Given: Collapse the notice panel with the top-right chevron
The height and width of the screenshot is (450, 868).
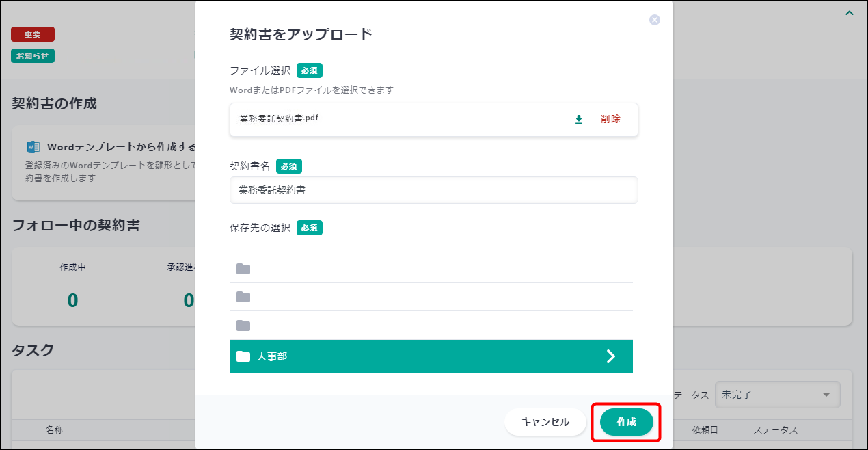Looking at the screenshot, I should [849, 13].
